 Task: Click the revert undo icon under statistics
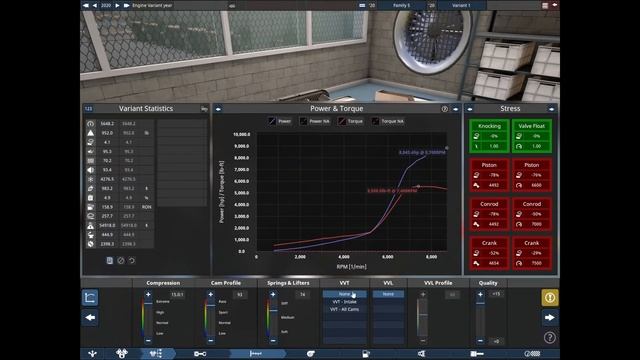point(132,260)
